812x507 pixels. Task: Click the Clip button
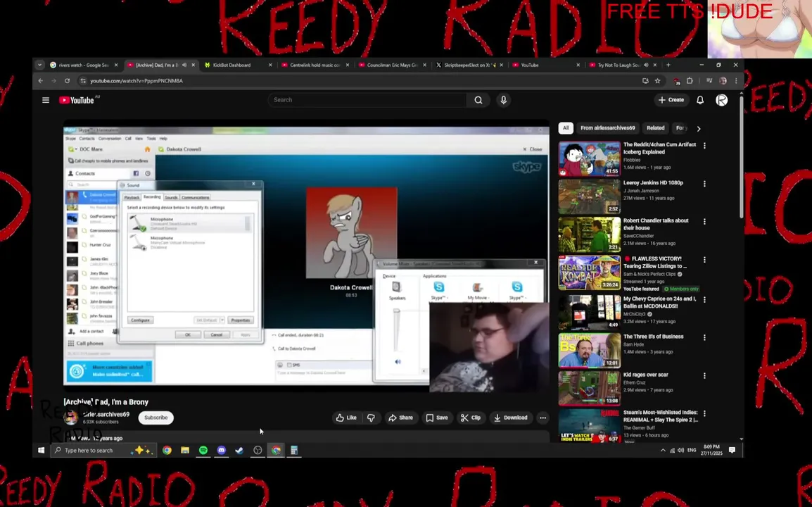pos(471,418)
